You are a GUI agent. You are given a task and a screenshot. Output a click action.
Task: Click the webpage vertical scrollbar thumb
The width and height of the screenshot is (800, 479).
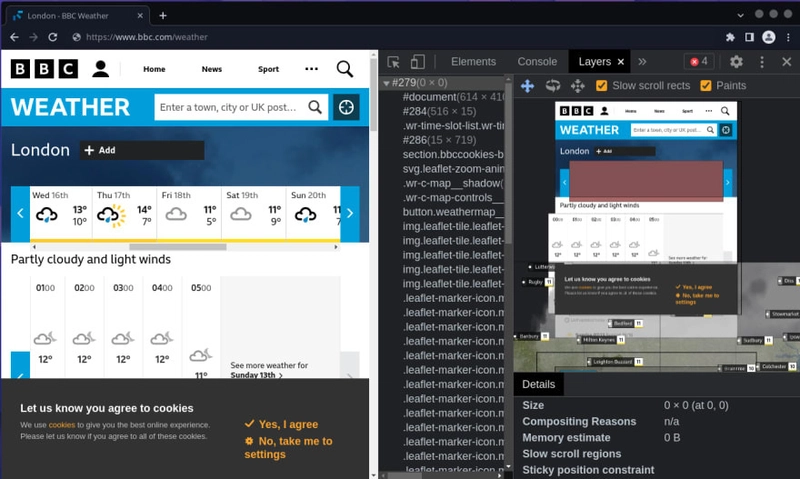[373, 93]
